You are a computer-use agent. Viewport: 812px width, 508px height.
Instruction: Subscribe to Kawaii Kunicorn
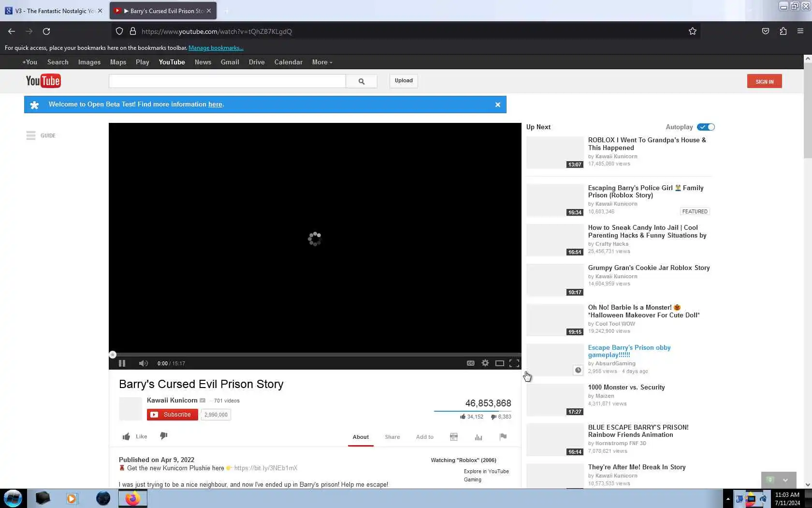click(x=172, y=415)
